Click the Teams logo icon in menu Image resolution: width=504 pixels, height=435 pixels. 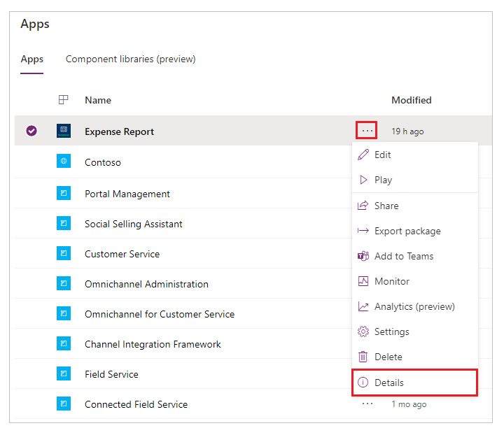[363, 256]
